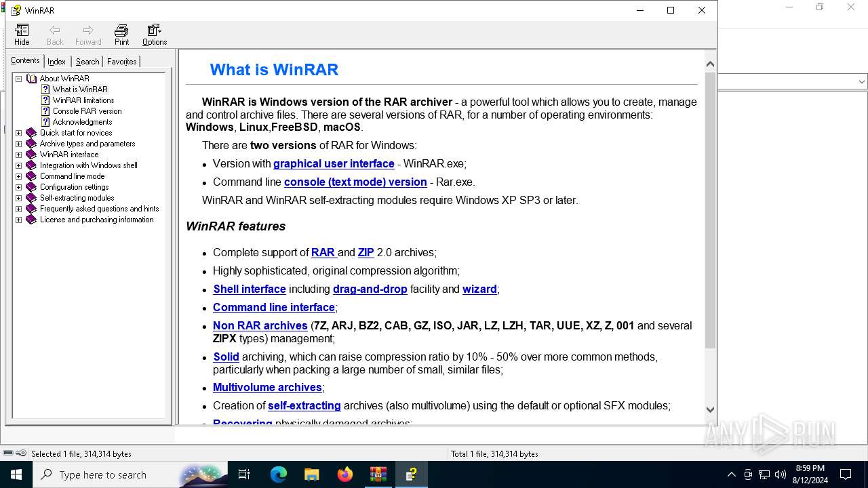Click the Command line mode book icon
868x488 pixels.
[x=31, y=176]
